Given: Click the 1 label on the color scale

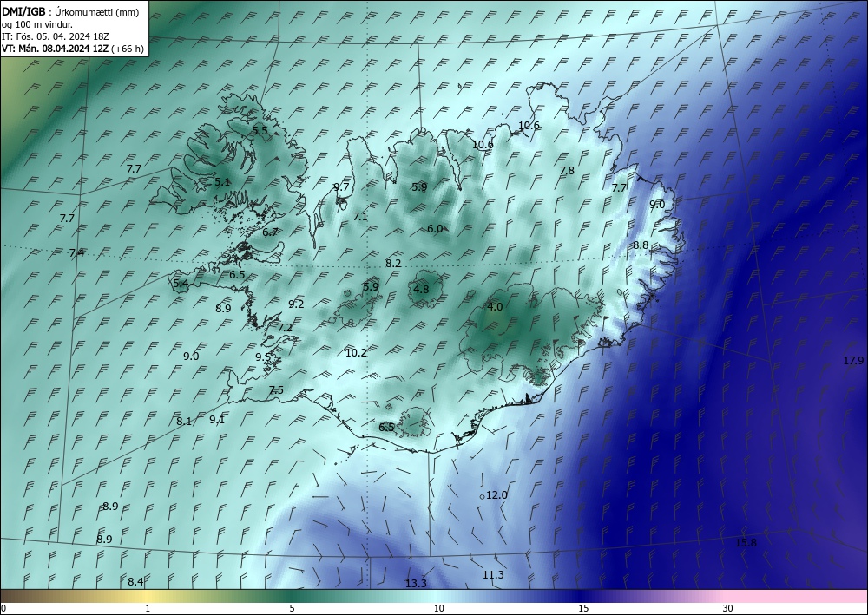Looking at the screenshot, I should click(x=148, y=608).
